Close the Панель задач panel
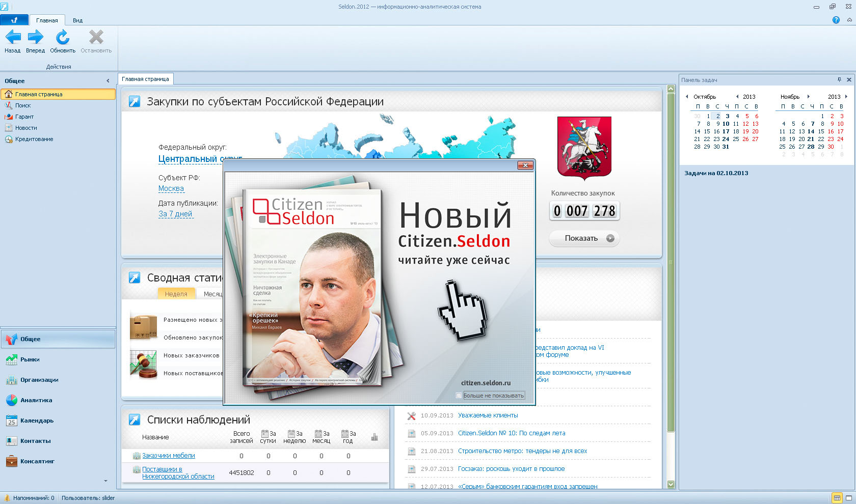 pos(849,79)
